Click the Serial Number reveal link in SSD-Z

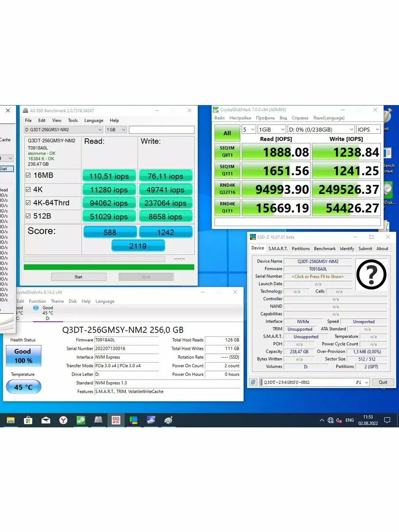[317, 276]
